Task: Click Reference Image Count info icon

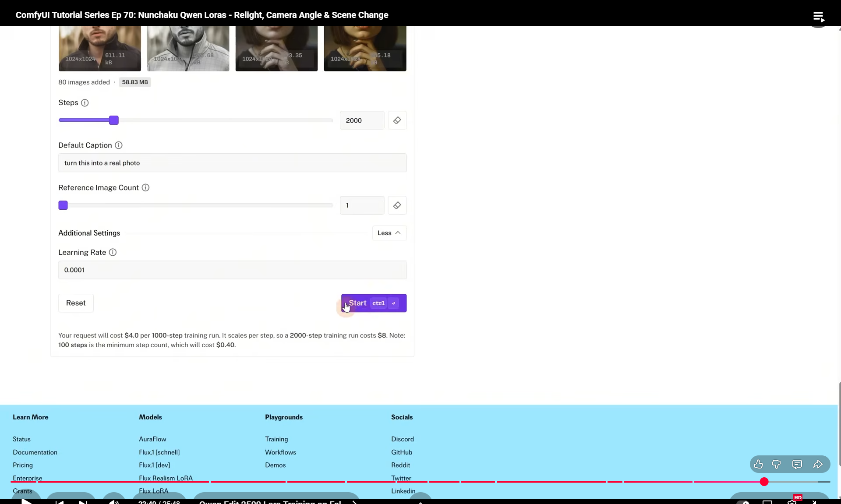Action: point(145,188)
